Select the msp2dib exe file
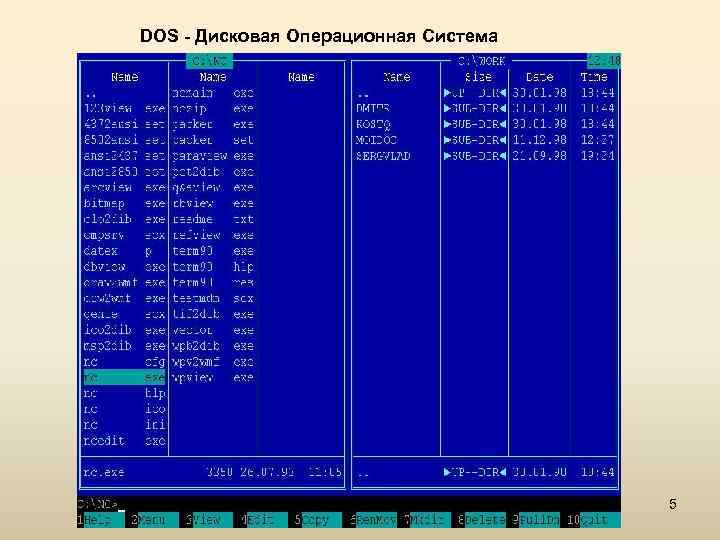 point(124,346)
